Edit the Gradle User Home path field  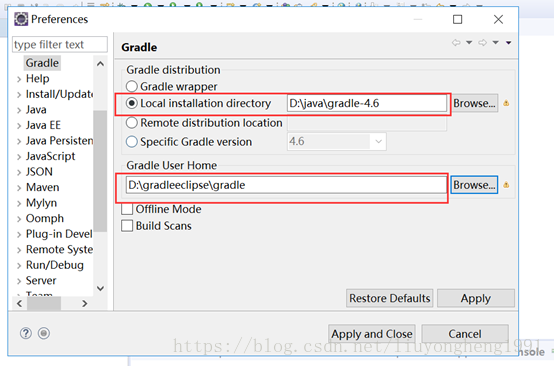pyautogui.click(x=286, y=185)
